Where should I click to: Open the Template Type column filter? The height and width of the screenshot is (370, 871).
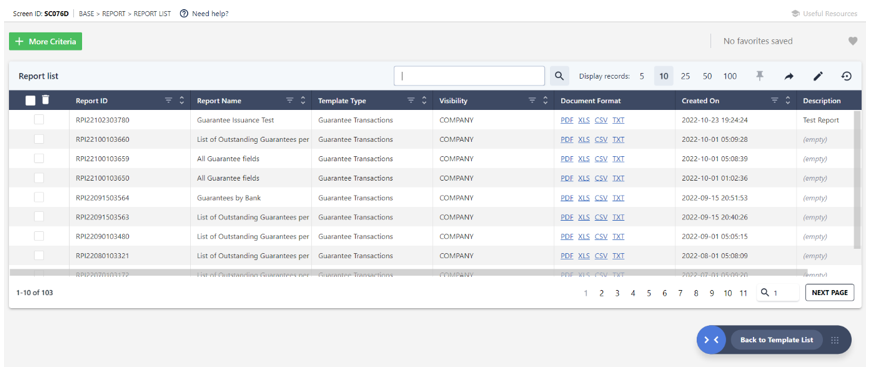(411, 101)
